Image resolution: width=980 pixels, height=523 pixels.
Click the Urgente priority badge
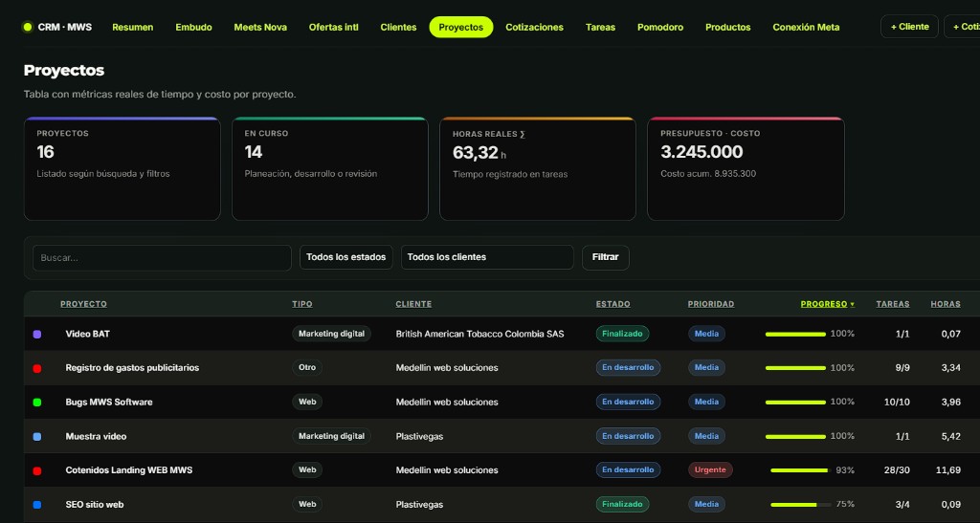coord(710,470)
